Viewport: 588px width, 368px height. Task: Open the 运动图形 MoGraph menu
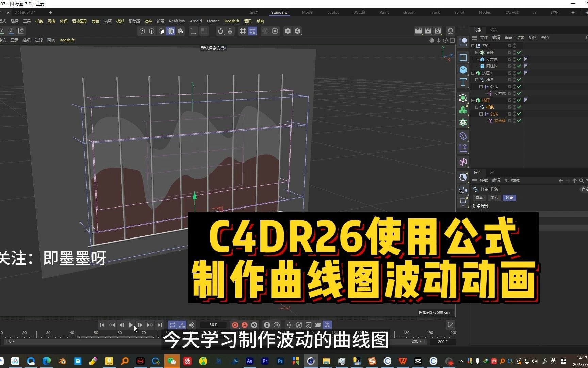[x=79, y=21]
